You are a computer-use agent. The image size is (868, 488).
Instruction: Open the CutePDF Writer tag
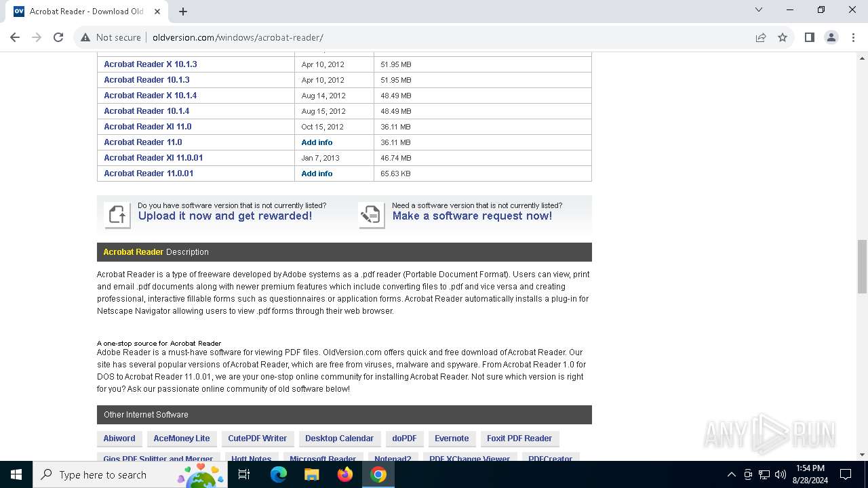pyautogui.click(x=258, y=439)
